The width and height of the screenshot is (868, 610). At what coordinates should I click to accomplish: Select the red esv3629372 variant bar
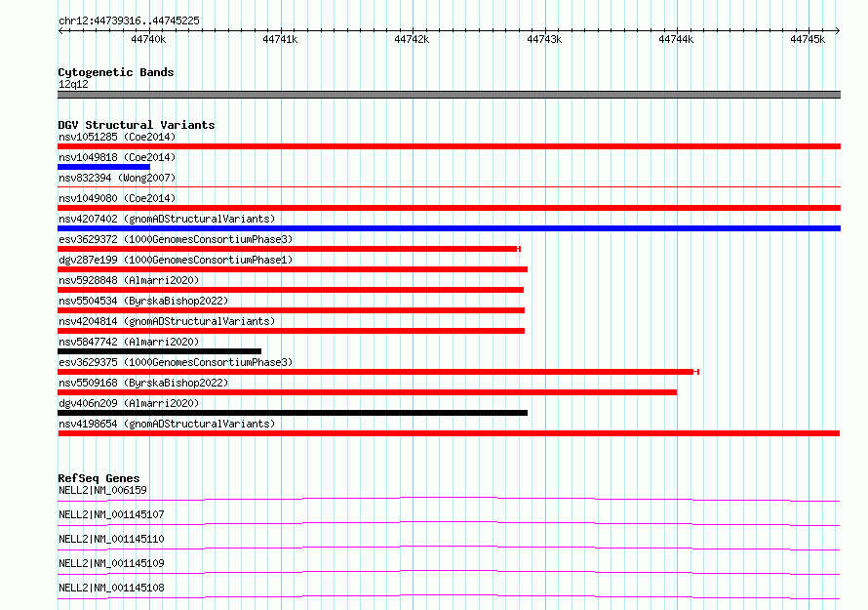pyautogui.click(x=289, y=249)
